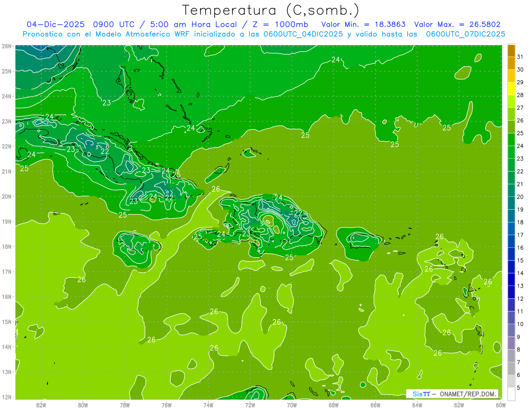Click the top brown swatch above 31
532x411 pixels.
511,51
